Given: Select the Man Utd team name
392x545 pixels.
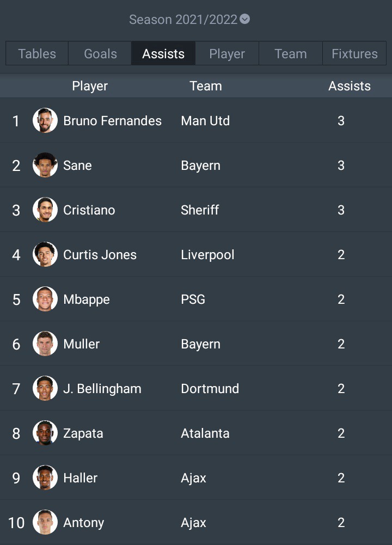Looking at the screenshot, I should pyautogui.click(x=205, y=121).
